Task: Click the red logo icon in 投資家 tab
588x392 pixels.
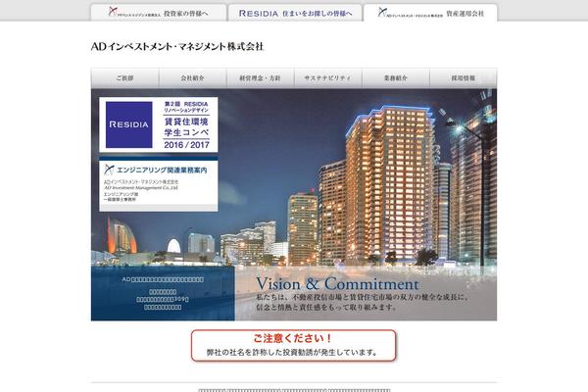Action: (112, 12)
